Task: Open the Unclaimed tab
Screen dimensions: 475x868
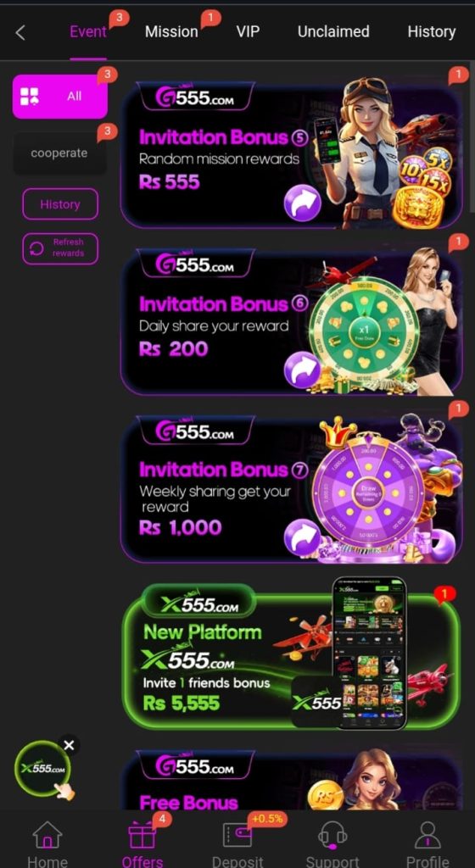Action: click(x=333, y=31)
